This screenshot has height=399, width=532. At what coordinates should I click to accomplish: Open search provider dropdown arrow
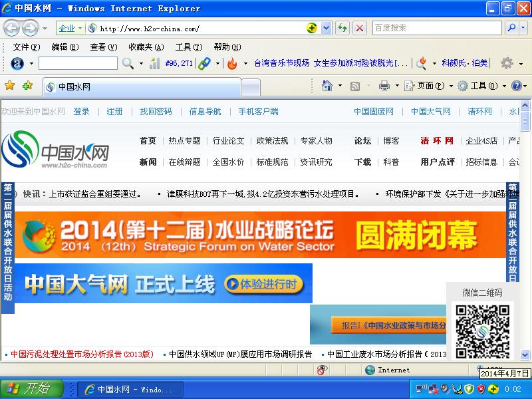pyautogui.click(x=523, y=28)
